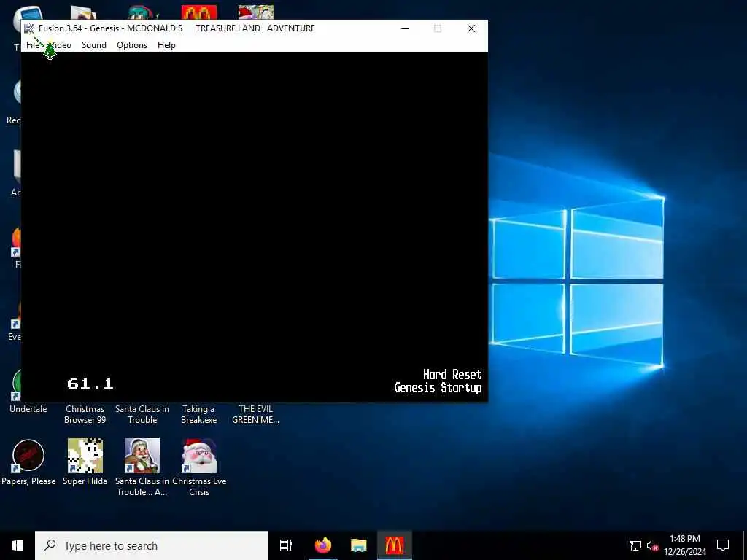Viewport: 747px width, 560px height.
Task: Open Task View from the taskbar
Action: point(286,545)
